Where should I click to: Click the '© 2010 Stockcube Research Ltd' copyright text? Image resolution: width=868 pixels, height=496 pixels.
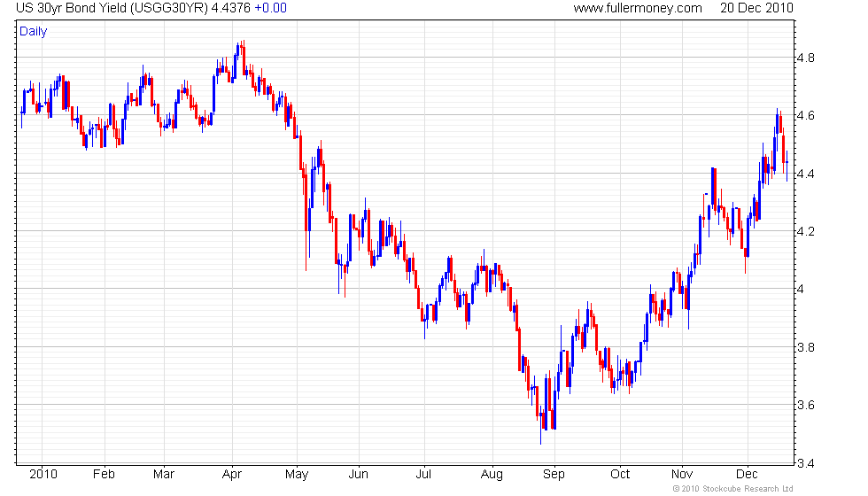pos(733,489)
